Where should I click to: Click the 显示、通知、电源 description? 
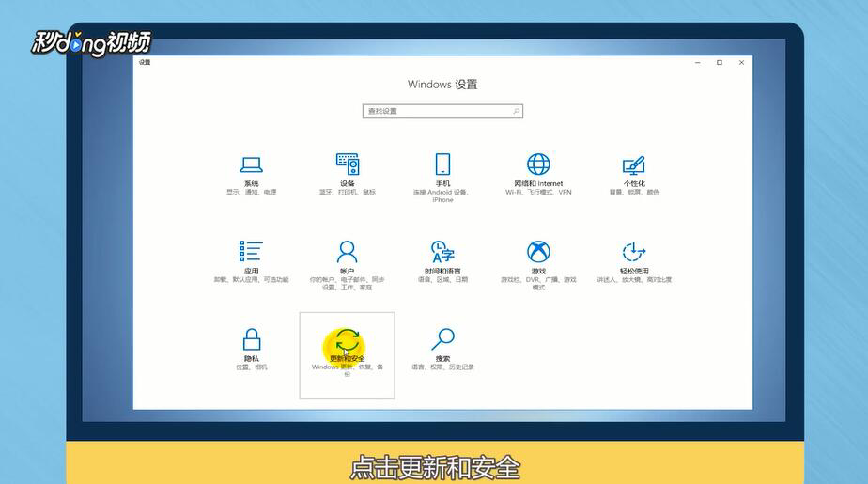tap(252, 192)
